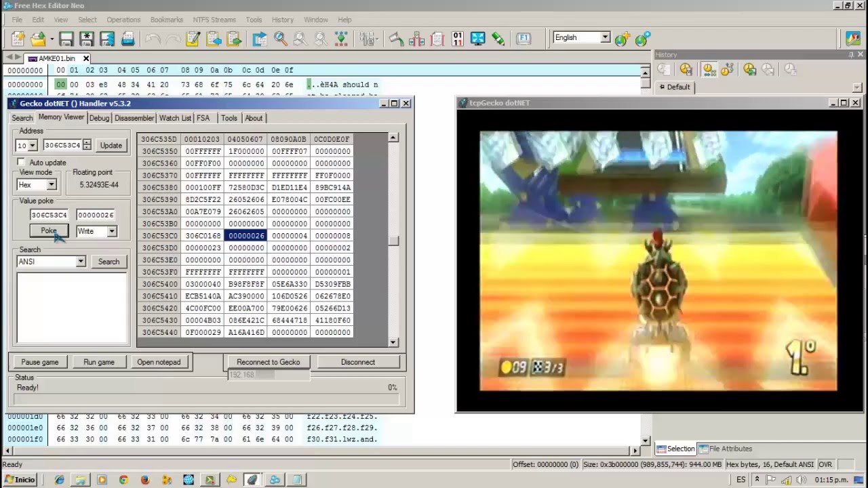Screen dimensions: 868x488
Task: Click the Edit pencil note icon
Action: [192, 39]
